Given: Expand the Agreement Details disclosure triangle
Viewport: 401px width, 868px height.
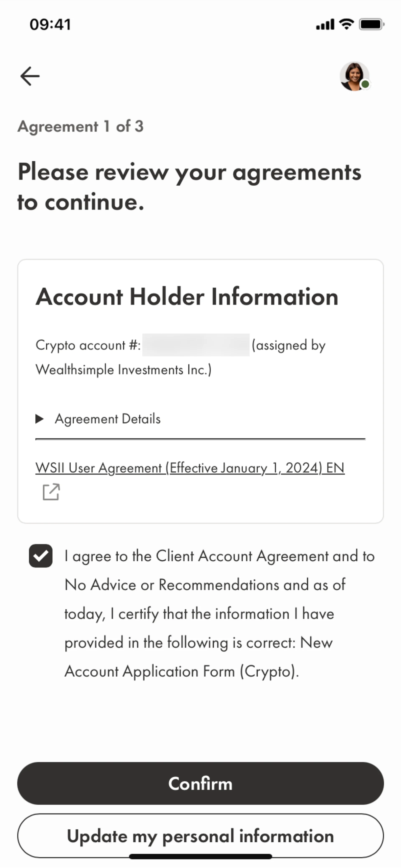Looking at the screenshot, I should pos(40,419).
